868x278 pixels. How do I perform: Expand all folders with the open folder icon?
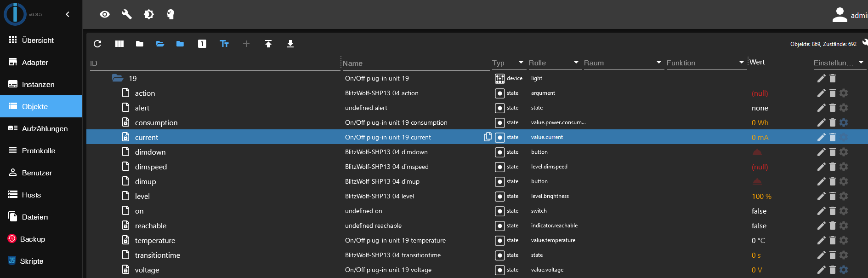point(160,44)
